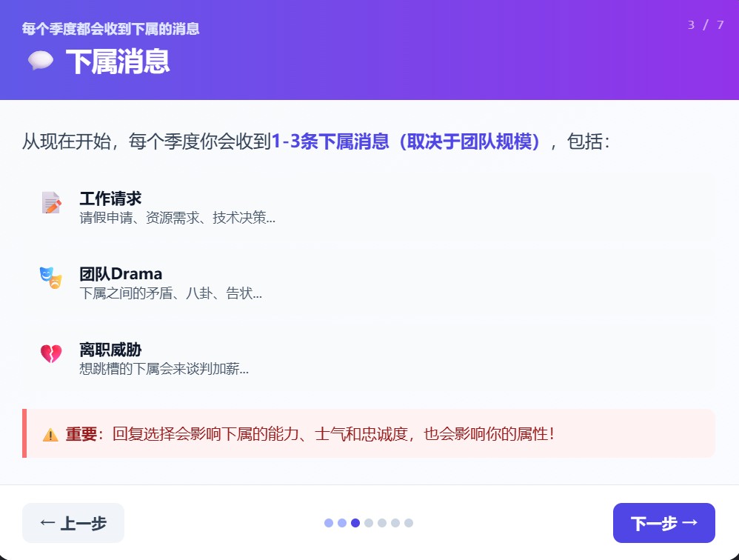This screenshot has height=560, width=739.
Task: Click the 离职威胁 card title
Action: click(x=110, y=350)
